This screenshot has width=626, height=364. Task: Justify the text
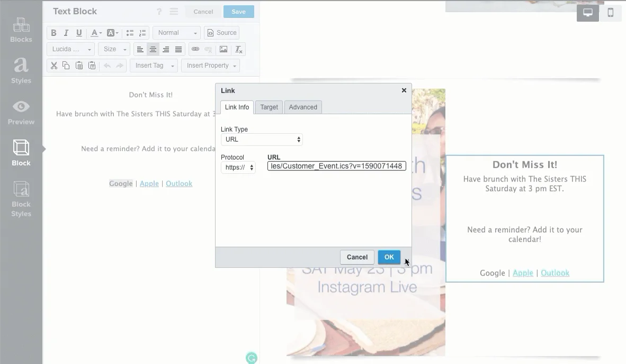click(x=178, y=49)
